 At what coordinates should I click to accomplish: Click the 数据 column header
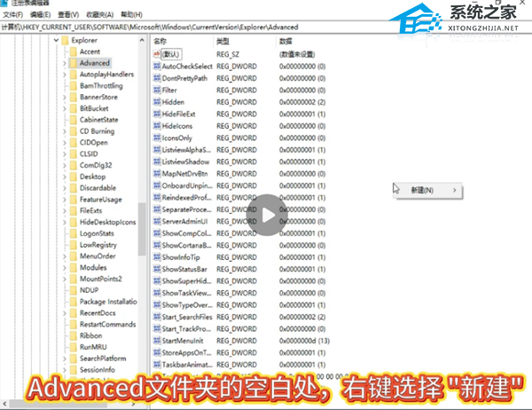coord(286,42)
